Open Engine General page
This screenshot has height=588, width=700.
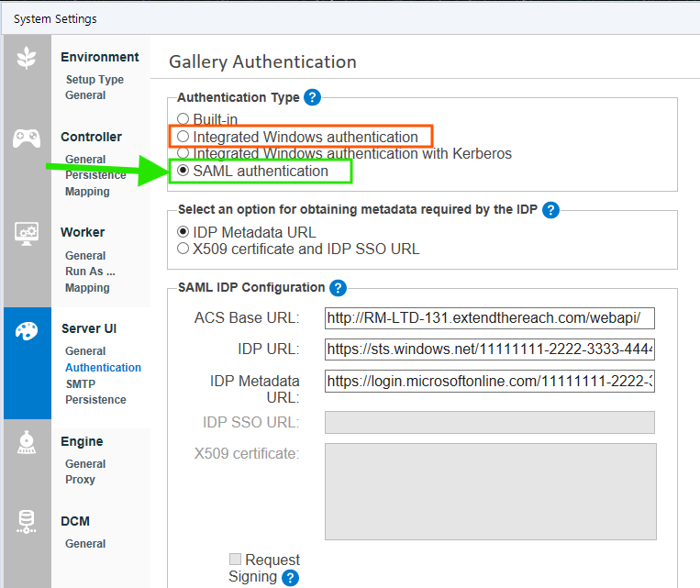tap(85, 464)
